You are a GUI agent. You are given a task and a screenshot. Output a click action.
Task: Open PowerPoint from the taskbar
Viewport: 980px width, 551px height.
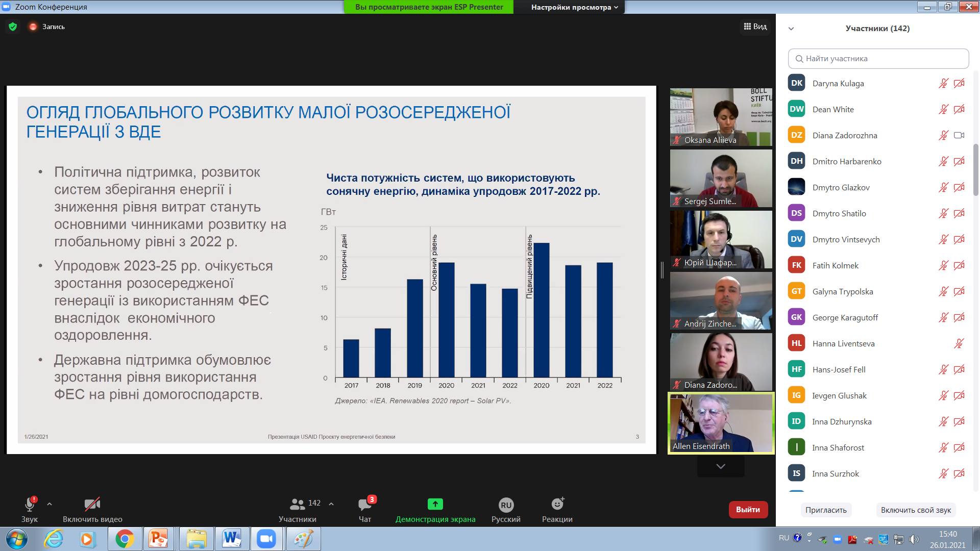[x=159, y=539]
